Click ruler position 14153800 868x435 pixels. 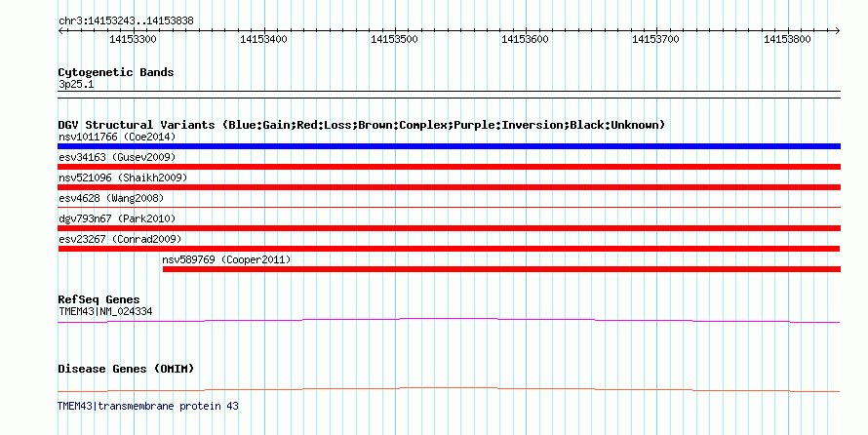[787, 39]
